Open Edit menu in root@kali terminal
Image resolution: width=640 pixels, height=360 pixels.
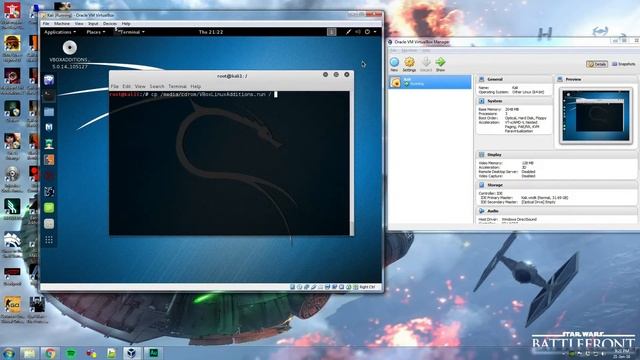127,87
